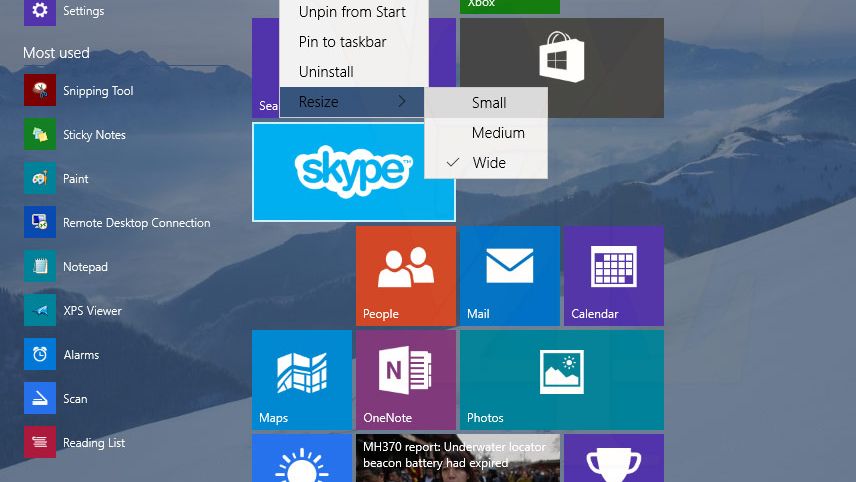Launch Paint via its palette icon
856x482 pixels.
coord(40,178)
